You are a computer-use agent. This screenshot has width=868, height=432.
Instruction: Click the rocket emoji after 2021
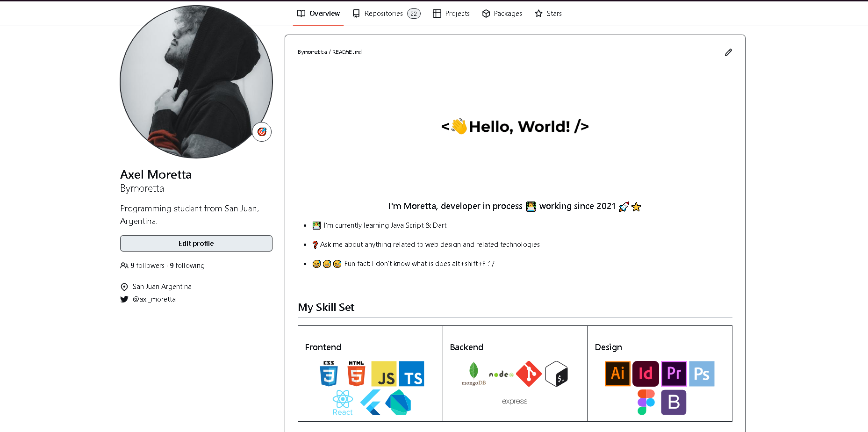point(624,207)
